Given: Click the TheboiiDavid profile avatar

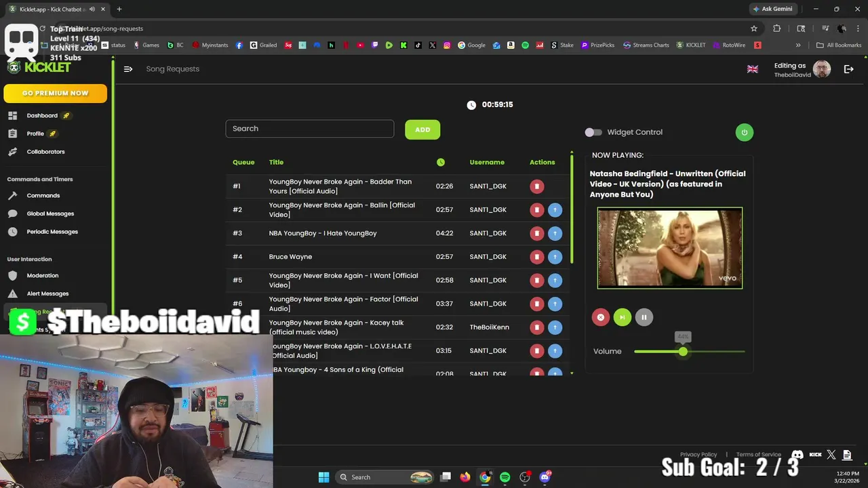Looking at the screenshot, I should (x=822, y=69).
